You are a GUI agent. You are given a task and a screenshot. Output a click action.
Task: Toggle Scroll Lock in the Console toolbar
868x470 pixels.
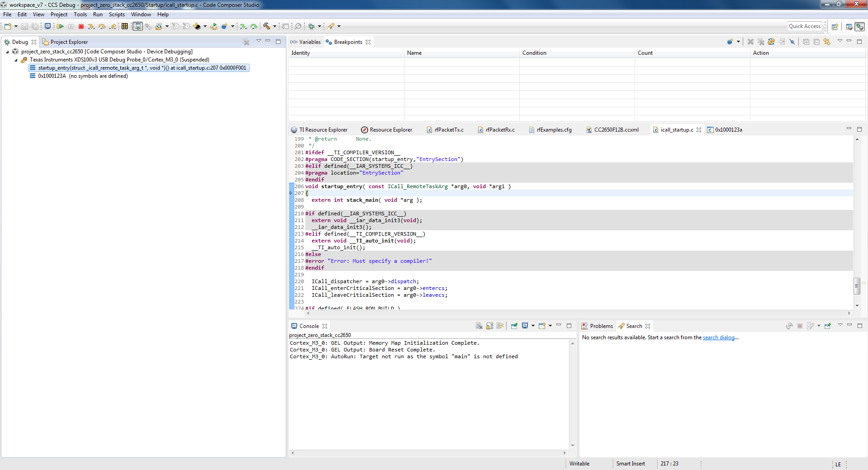click(x=489, y=326)
